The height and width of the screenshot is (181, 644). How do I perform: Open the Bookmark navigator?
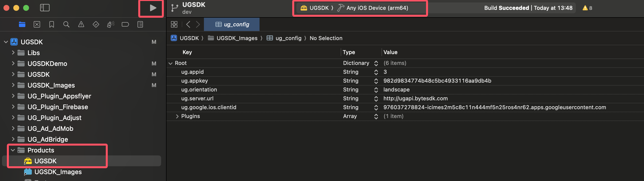pyautogui.click(x=51, y=25)
